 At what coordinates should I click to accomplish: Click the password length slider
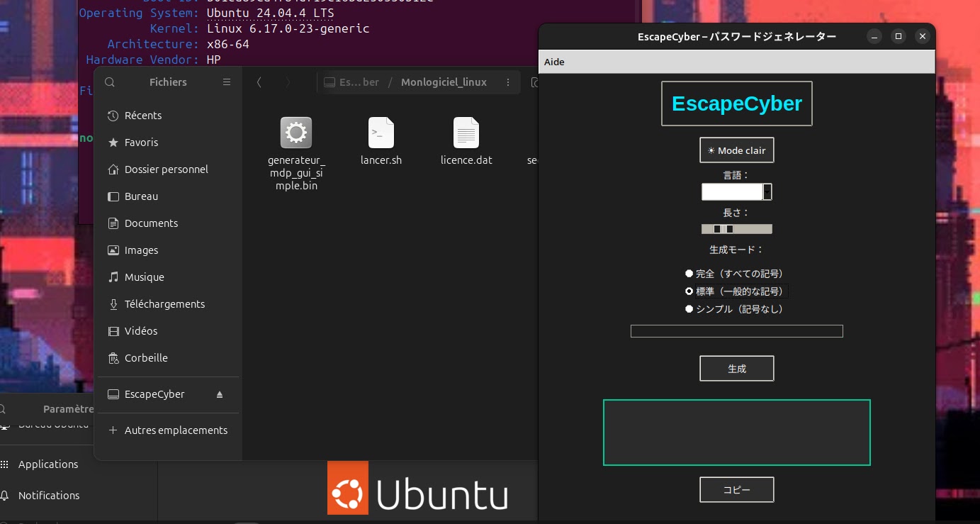tap(737, 229)
